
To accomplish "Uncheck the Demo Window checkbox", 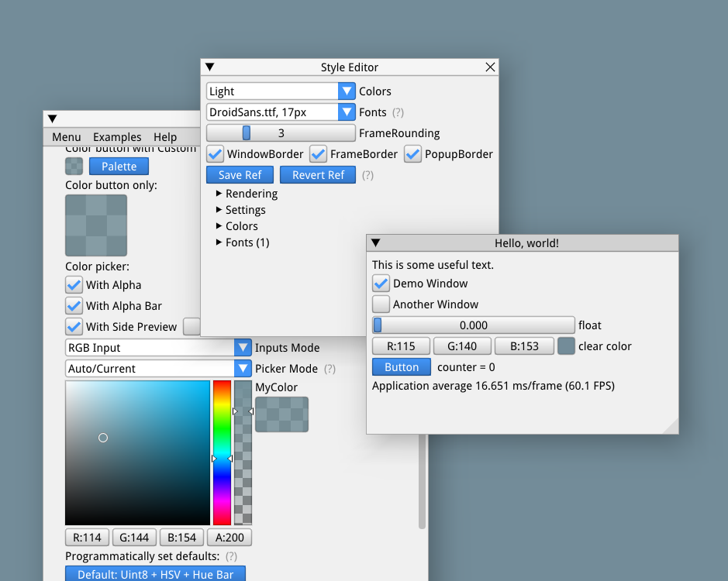I will [380, 284].
